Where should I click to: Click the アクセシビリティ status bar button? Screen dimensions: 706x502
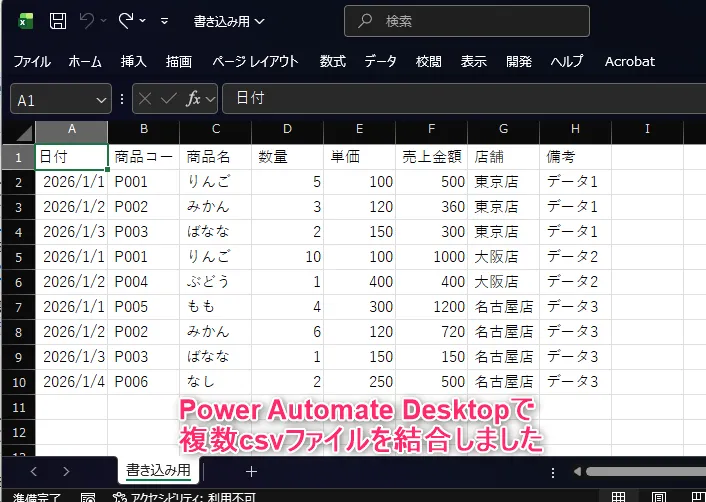click(x=184, y=495)
